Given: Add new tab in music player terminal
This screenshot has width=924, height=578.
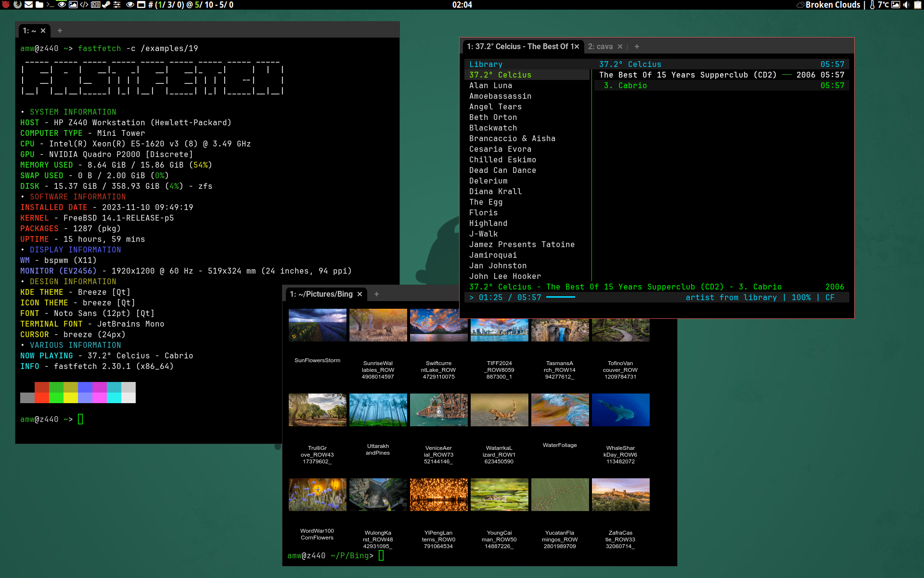Looking at the screenshot, I should click(637, 46).
